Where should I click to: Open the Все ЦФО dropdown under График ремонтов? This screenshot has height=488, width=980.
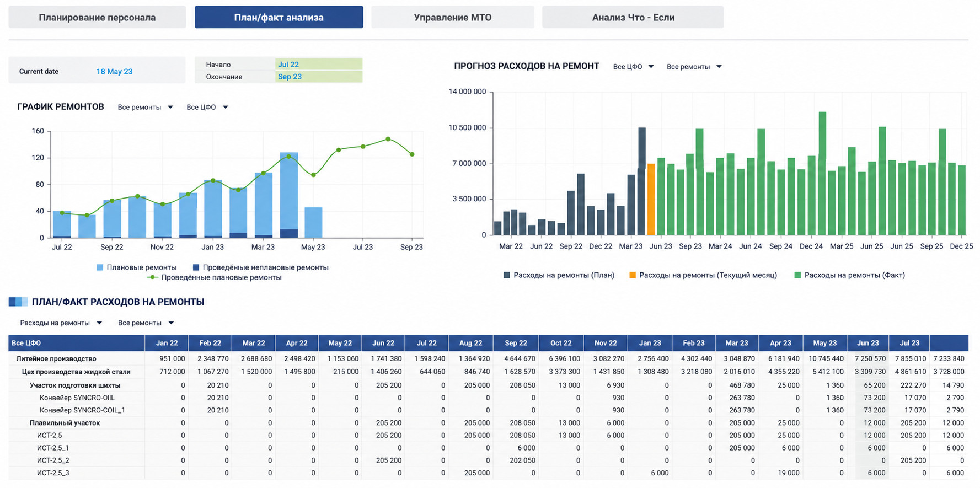click(x=207, y=107)
